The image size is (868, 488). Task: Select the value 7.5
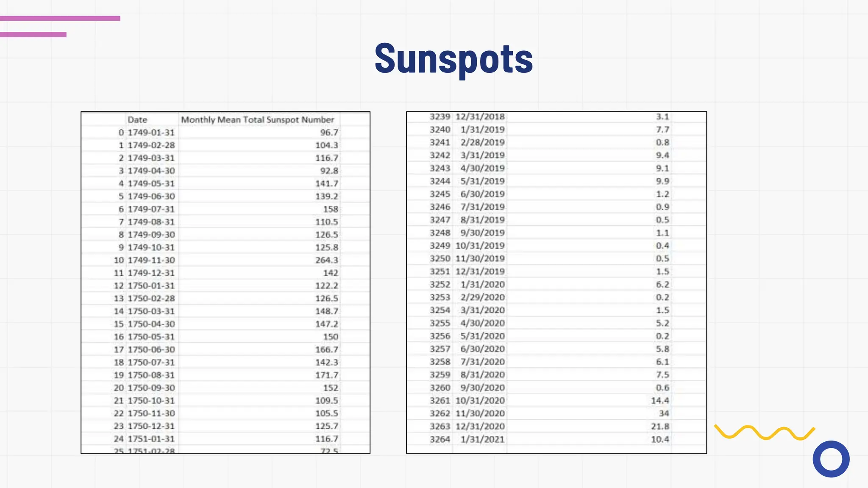[662, 375]
